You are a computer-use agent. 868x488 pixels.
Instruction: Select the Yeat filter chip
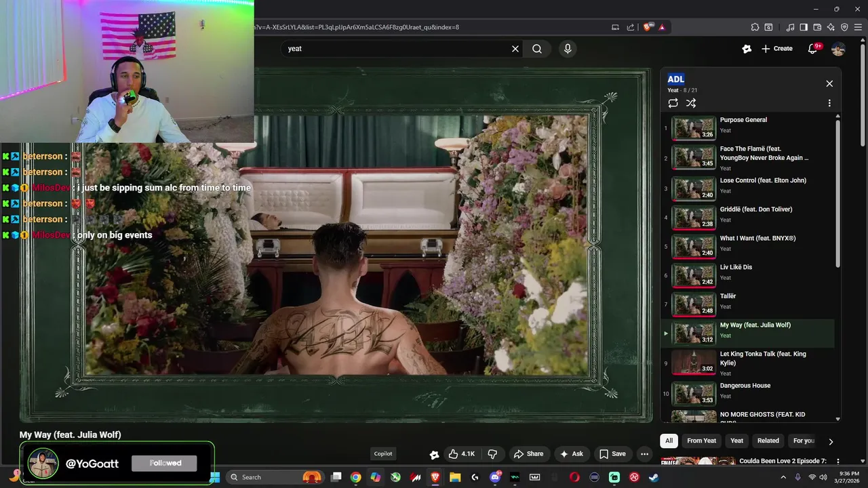click(x=736, y=441)
